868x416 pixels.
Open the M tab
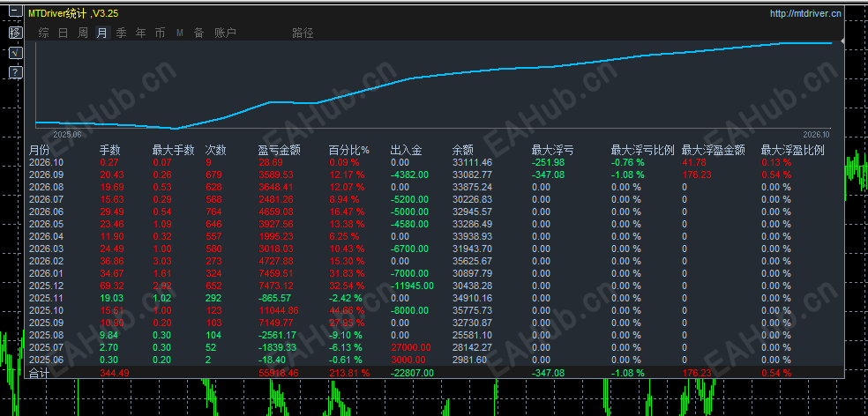[x=179, y=33]
